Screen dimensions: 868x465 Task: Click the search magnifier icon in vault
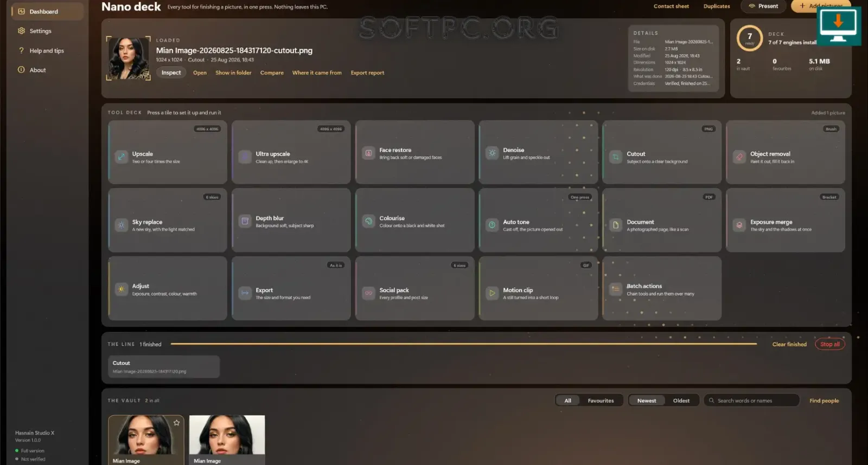(x=711, y=401)
